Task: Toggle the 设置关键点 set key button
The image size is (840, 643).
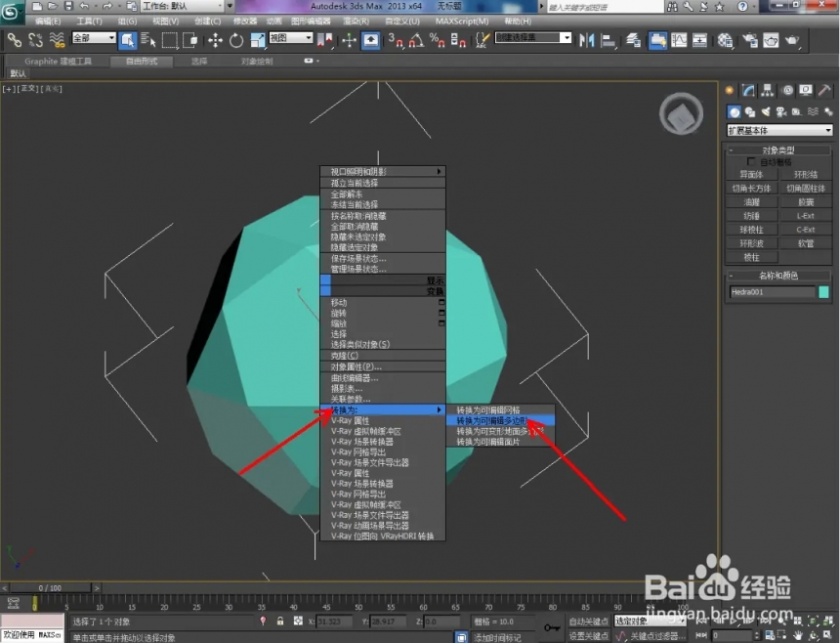Action: click(x=588, y=636)
